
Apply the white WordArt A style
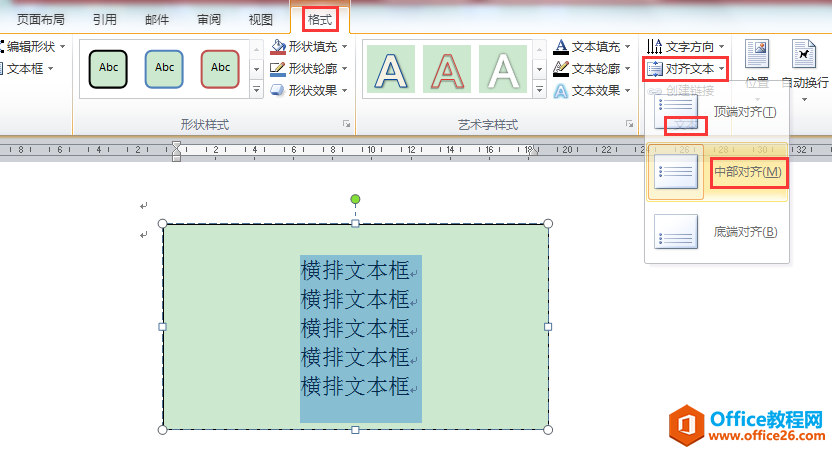pos(503,69)
